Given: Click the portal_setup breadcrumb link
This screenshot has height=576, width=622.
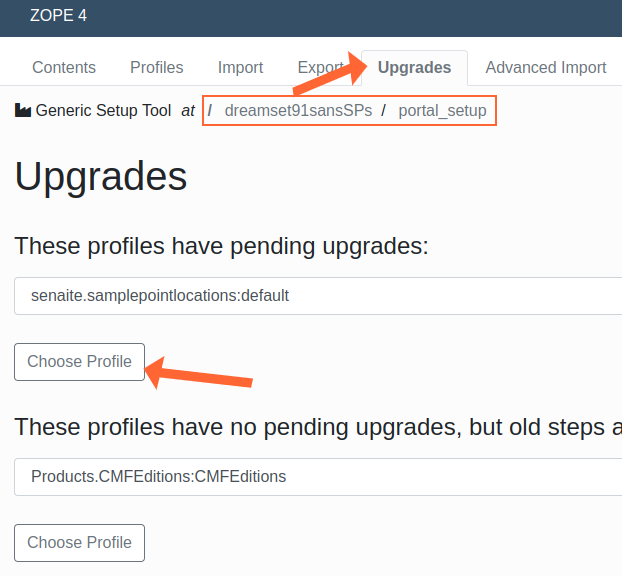Looking at the screenshot, I should pos(442,111).
